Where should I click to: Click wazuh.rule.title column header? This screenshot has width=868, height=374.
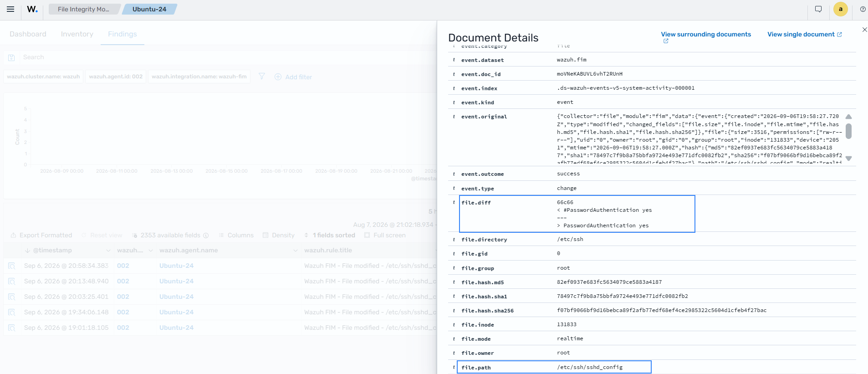[x=328, y=251]
